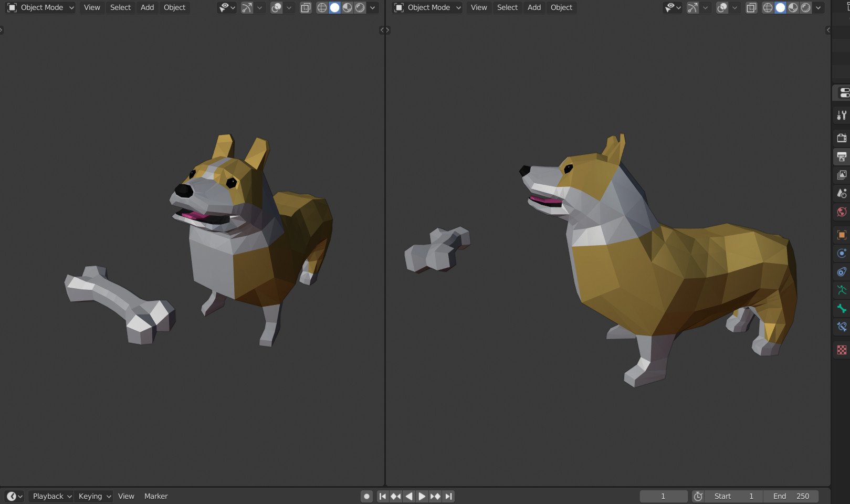Switch right viewport to Material Preview shading
Screen dimensions: 850x504
point(792,8)
